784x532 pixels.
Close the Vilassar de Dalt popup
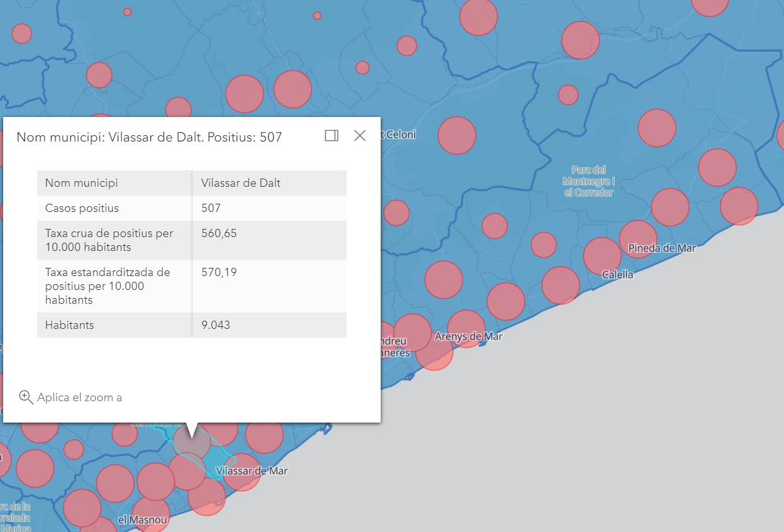360,135
